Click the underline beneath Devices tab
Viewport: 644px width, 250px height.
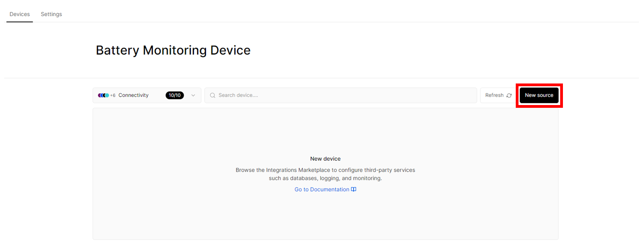[20, 22]
